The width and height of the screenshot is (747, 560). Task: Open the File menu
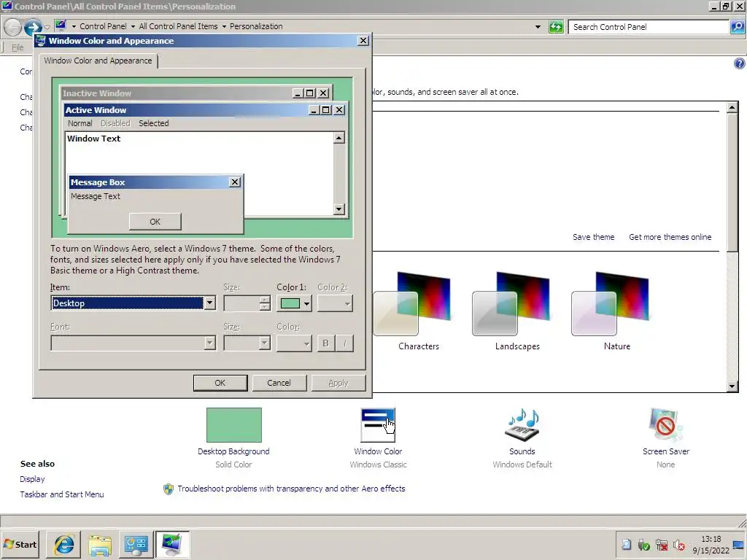click(18, 47)
